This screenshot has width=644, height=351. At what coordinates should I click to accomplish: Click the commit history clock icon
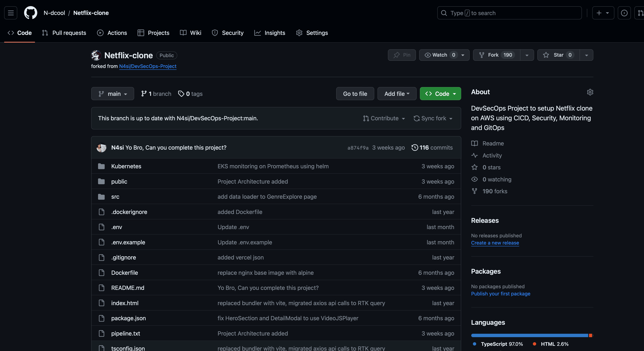414,147
